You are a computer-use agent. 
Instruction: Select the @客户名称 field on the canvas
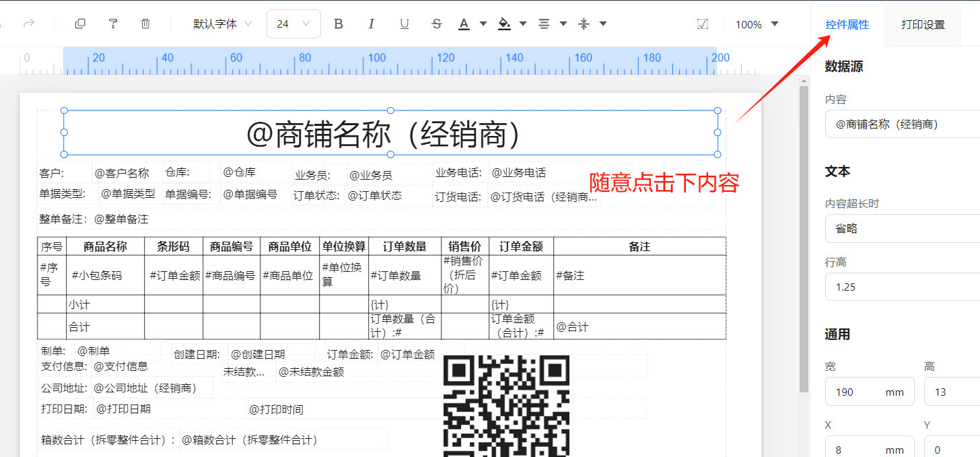(x=122, y=173)
